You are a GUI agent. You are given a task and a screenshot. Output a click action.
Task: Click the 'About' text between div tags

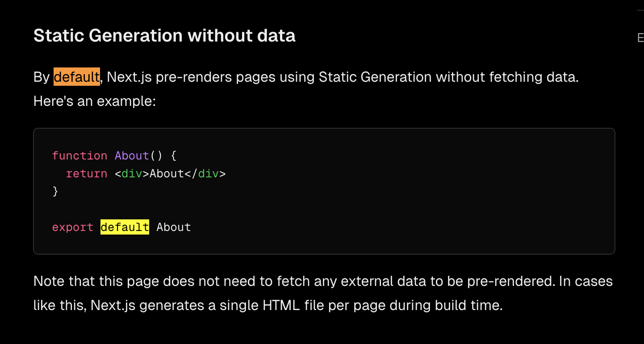click(x=167, y=173)
